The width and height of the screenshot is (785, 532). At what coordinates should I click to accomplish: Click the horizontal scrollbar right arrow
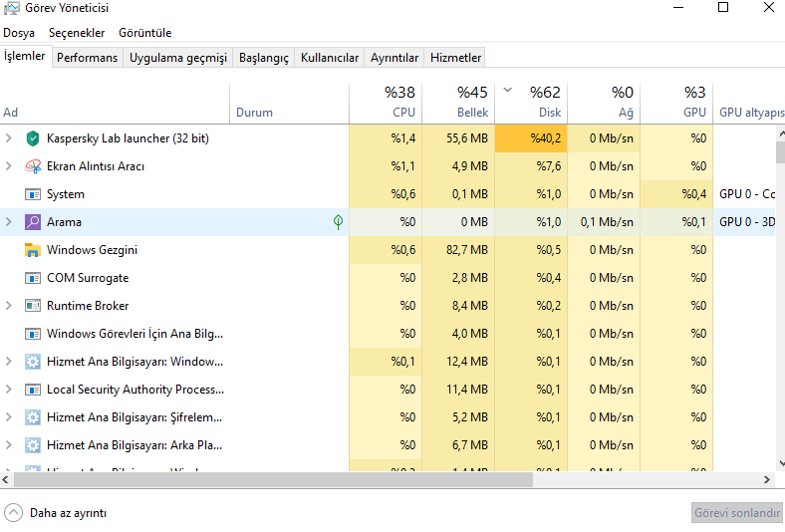(766, 479)
